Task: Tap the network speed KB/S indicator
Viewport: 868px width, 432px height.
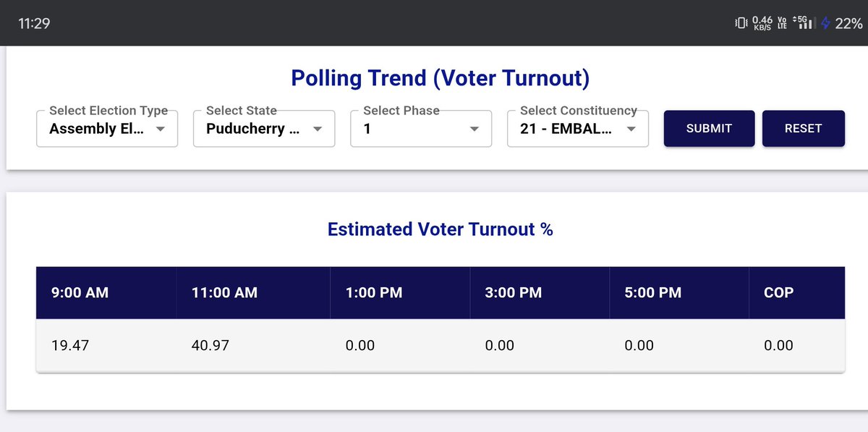Action: (x=762, y=24)
